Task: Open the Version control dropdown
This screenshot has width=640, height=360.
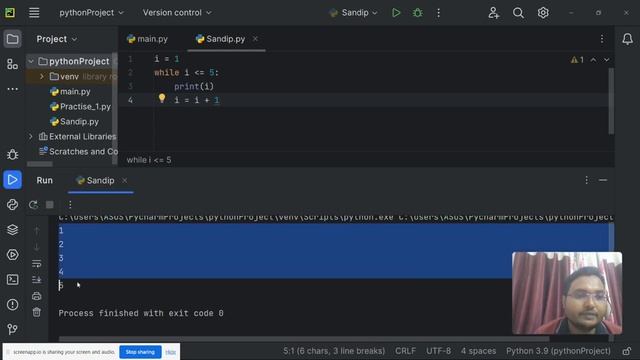Action: tap(177, 13)
